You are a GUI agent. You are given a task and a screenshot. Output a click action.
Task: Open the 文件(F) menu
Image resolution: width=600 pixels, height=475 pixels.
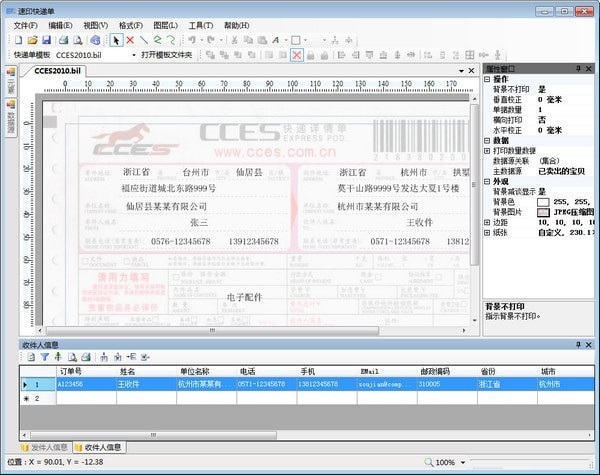[25, 25]
